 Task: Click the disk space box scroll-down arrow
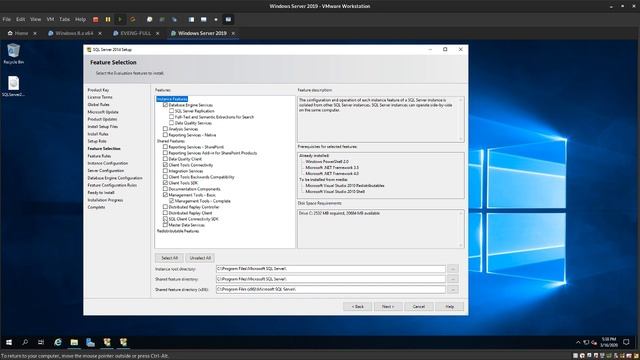click(x=461, y=245)
